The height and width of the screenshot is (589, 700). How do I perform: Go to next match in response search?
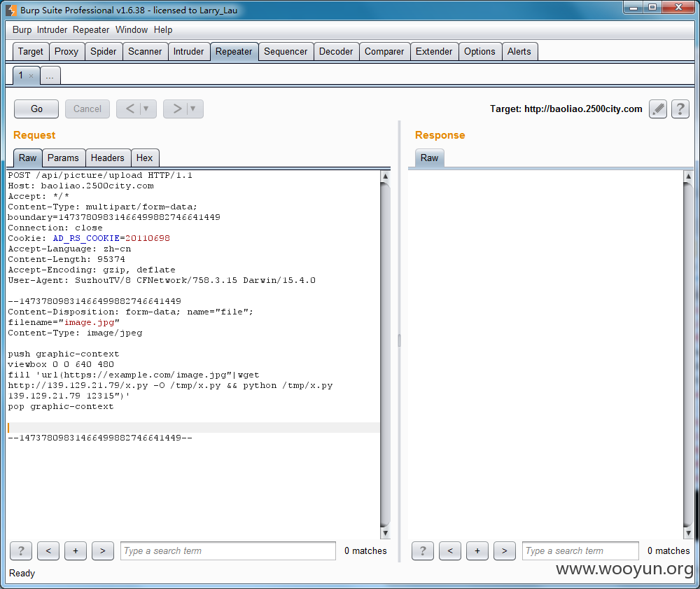click(x=505, y=550)
